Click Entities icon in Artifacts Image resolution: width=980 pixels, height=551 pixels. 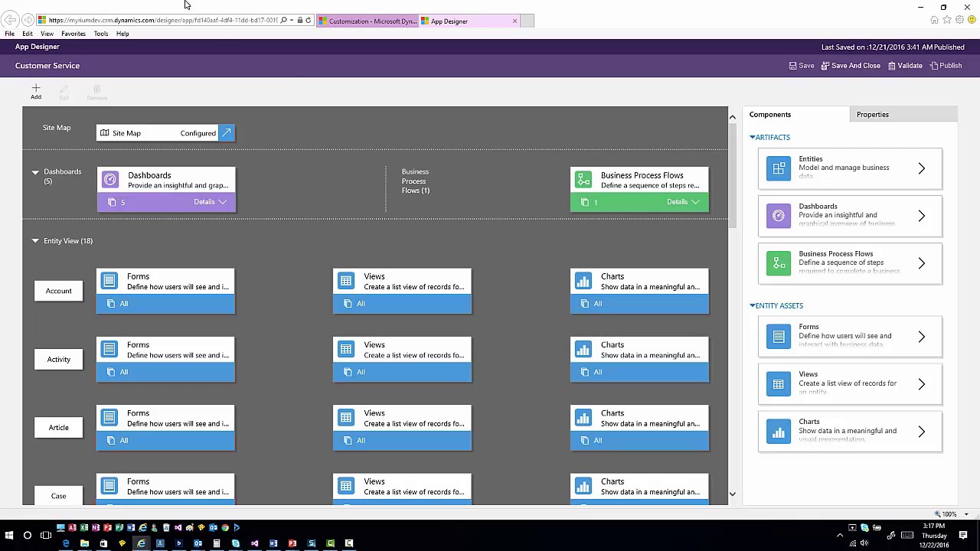pyautogui.click(x=779, y=168)
